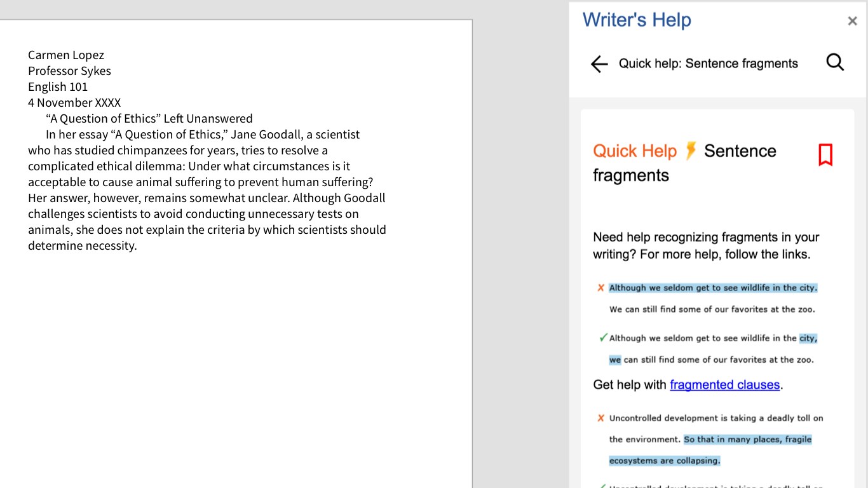Image resolution: width=868 pixels, height=488 pixels.
Task: Bookmark the Sentence fragments quick help
Action: tap(825, 154)
